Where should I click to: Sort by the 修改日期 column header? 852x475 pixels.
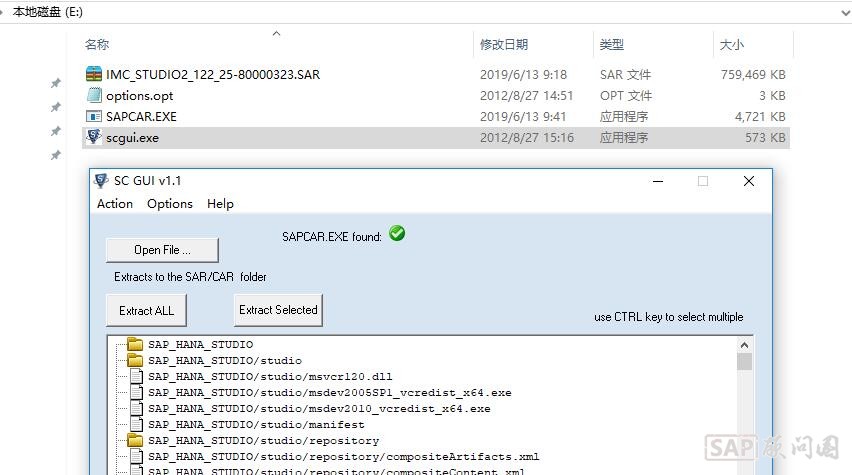(x=503, y=45)
